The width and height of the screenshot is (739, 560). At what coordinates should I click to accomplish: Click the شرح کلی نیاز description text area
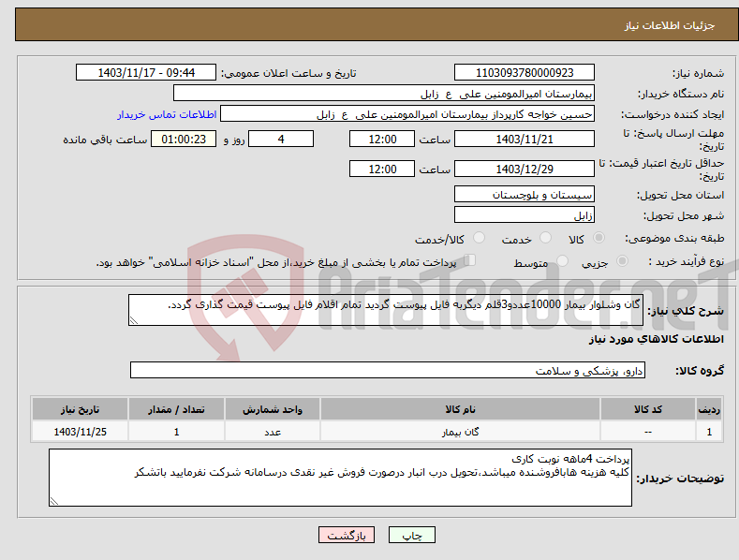pos(386,310)
